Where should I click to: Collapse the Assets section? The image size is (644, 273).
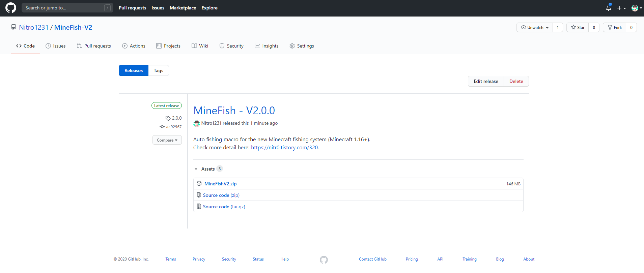pos(208,169)
